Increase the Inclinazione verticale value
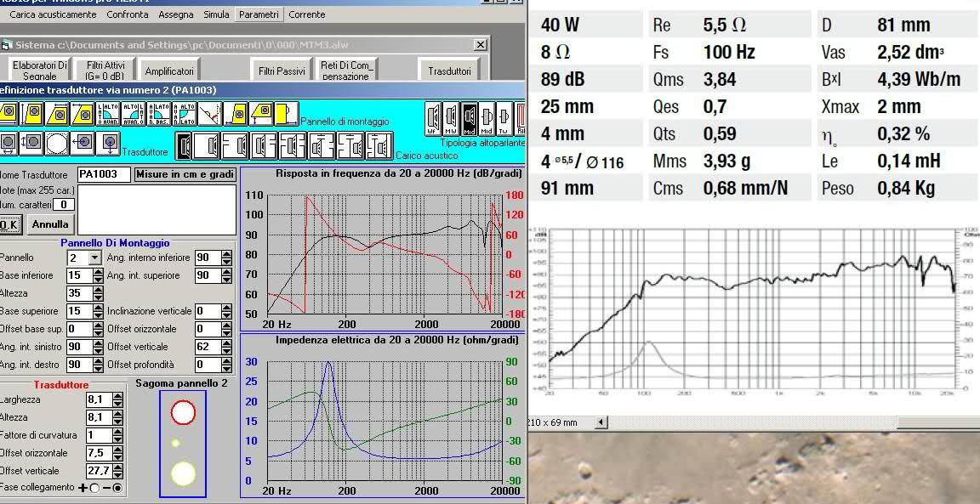 226,308
